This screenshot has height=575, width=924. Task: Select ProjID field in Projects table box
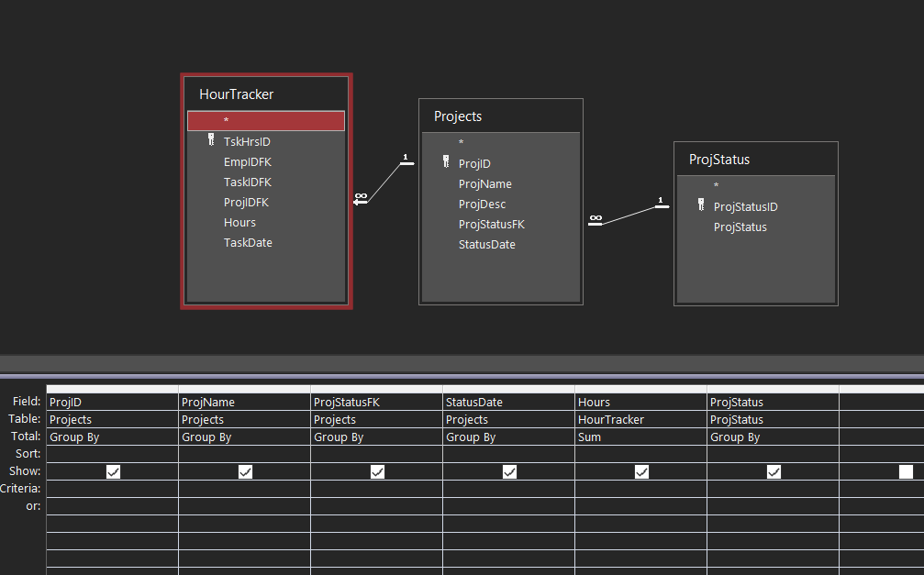pyautogui.click(x=501, y=164)
